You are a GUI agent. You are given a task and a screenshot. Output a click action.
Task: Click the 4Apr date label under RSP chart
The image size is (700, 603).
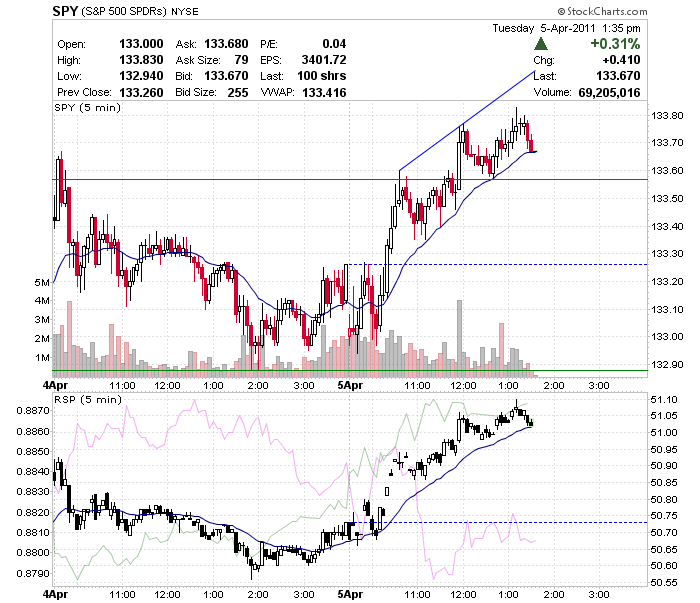[x=55, y=595]
